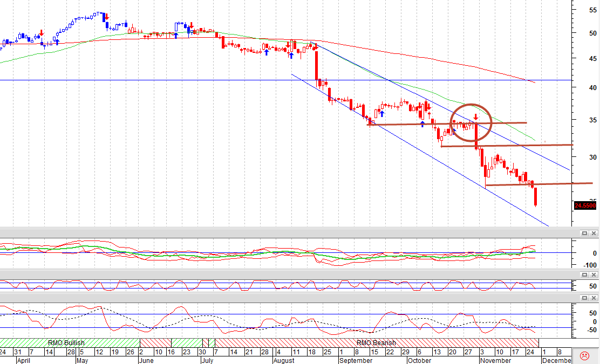Viewport: 600px width, 364px height.
Task: Close the first indicator pane below the price chart
Action: pyautogui.click(x=594, y=233)
